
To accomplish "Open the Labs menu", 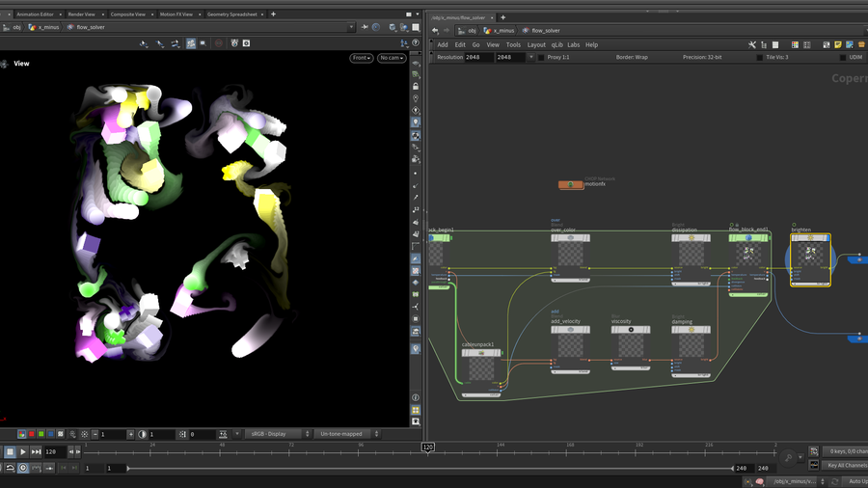I will click(x=574, y=44).
